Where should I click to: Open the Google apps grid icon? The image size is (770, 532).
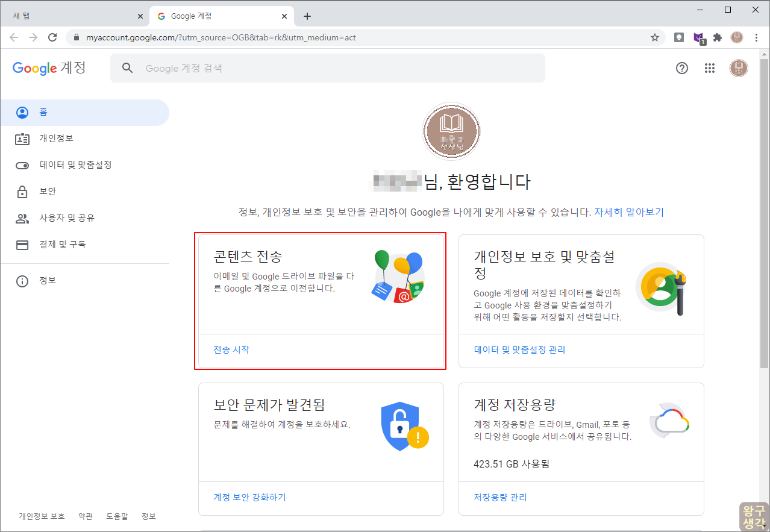(x=710, y=68)
